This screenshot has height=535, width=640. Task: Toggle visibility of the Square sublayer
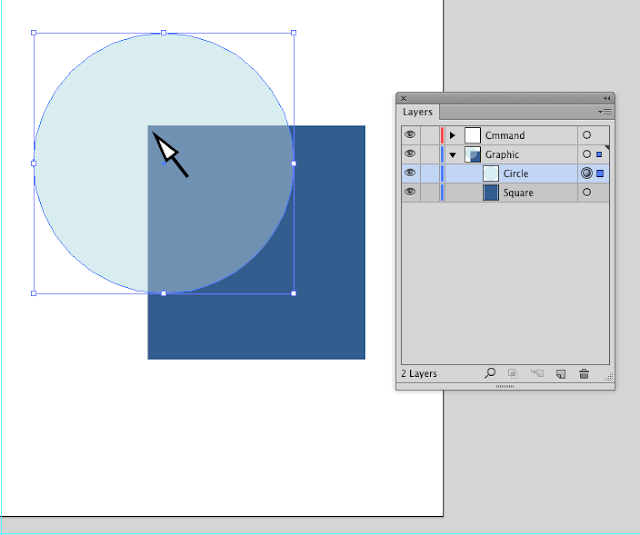click(x=410, y=192)
